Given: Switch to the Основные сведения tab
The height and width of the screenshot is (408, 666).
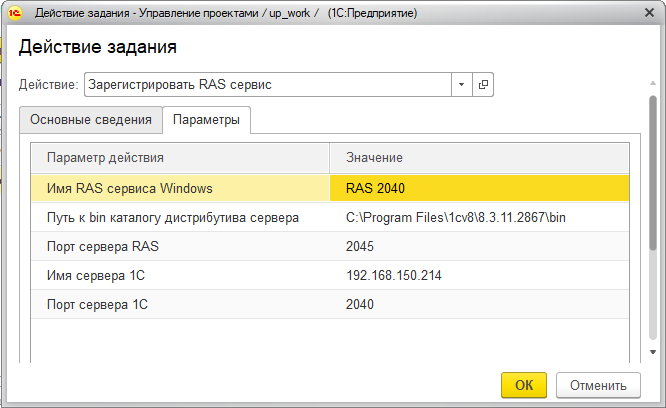Looking at the screenshot, I should [91, 120].
